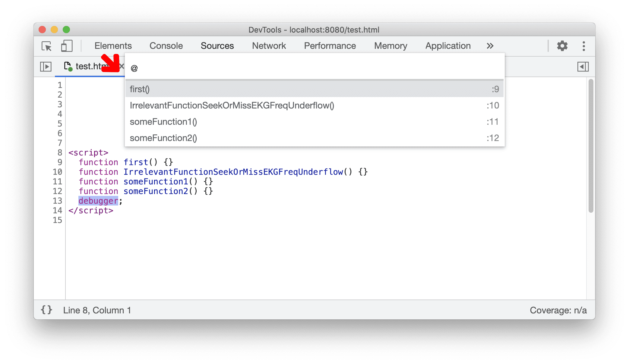Click the Network tab
Screen dimensions: 629x364
269,45
